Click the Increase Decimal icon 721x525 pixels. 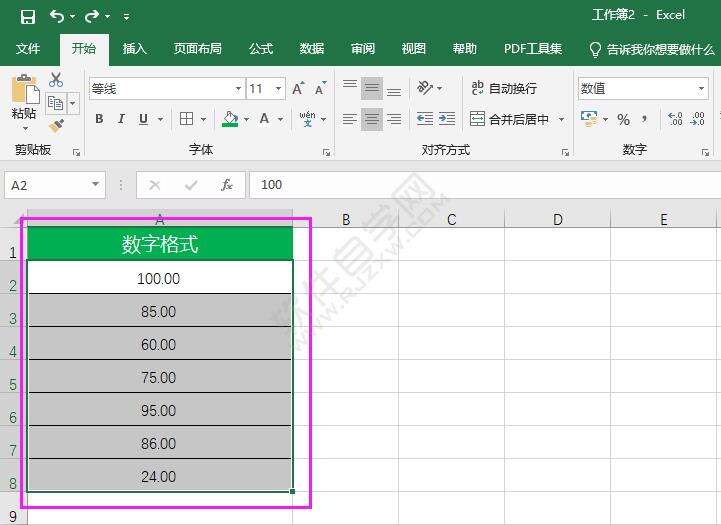675,119
